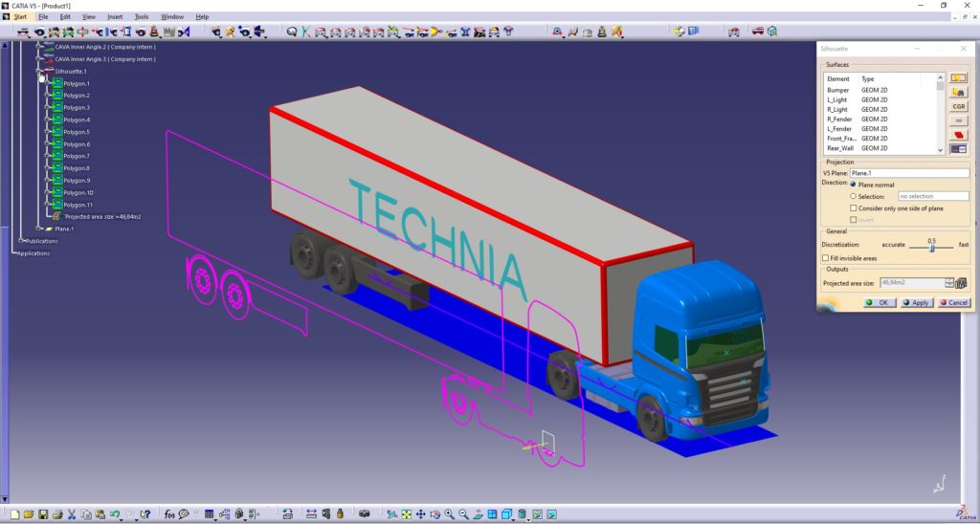Open the File menu

pyautogui.click(x=43, y=17)
